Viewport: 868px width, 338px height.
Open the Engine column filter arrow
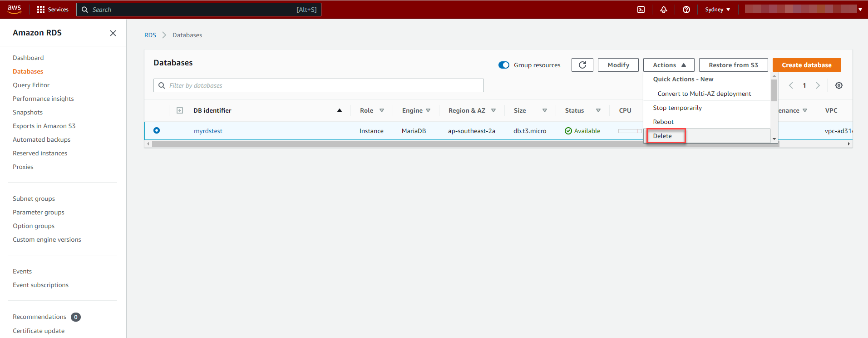point(428,110)
